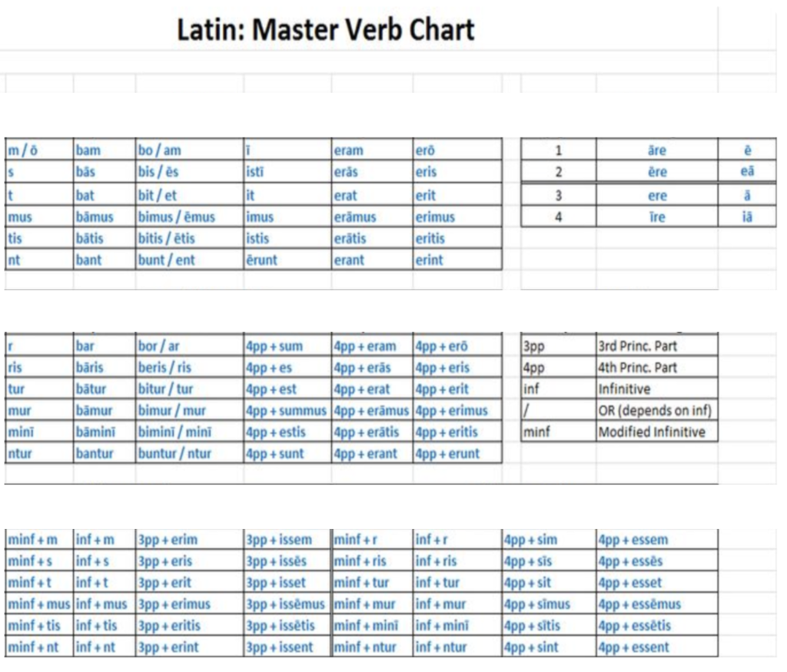
Task: Select the 'OR (depends on inf)' cell
Action: 657,410
